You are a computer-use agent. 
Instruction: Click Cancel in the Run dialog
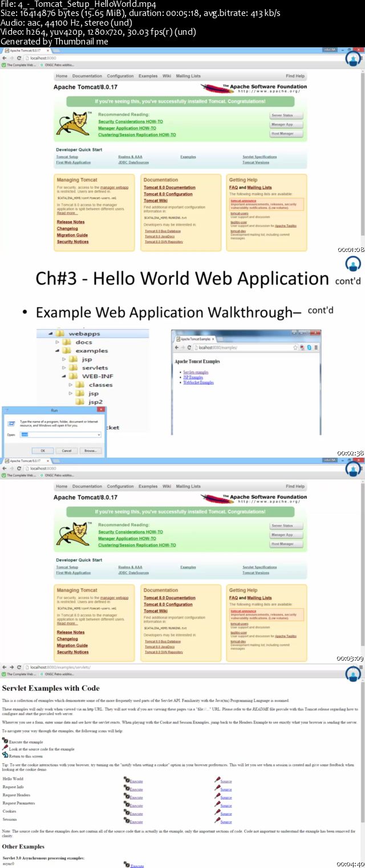(66, 450)
